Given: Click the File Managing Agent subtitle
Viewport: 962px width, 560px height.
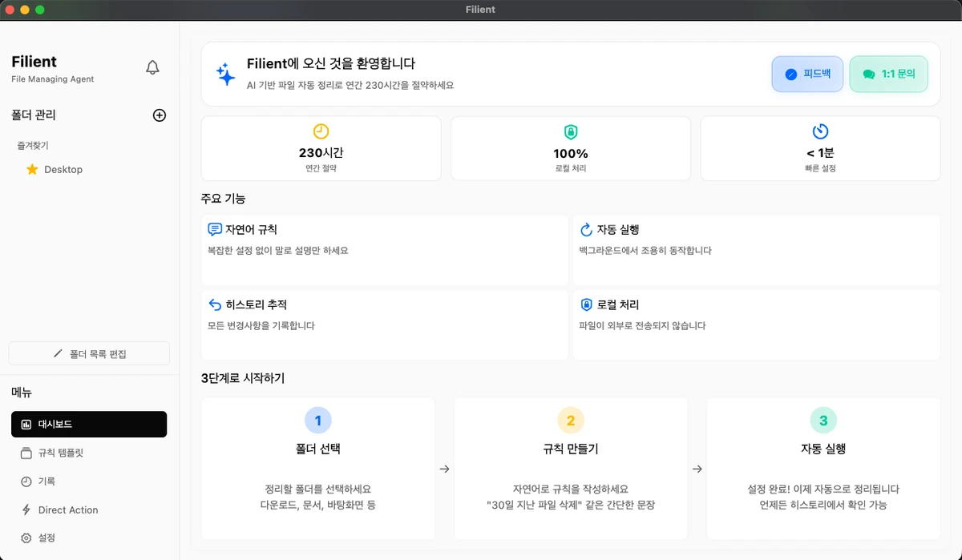Looking at the screenshot, I should (53, 79).
